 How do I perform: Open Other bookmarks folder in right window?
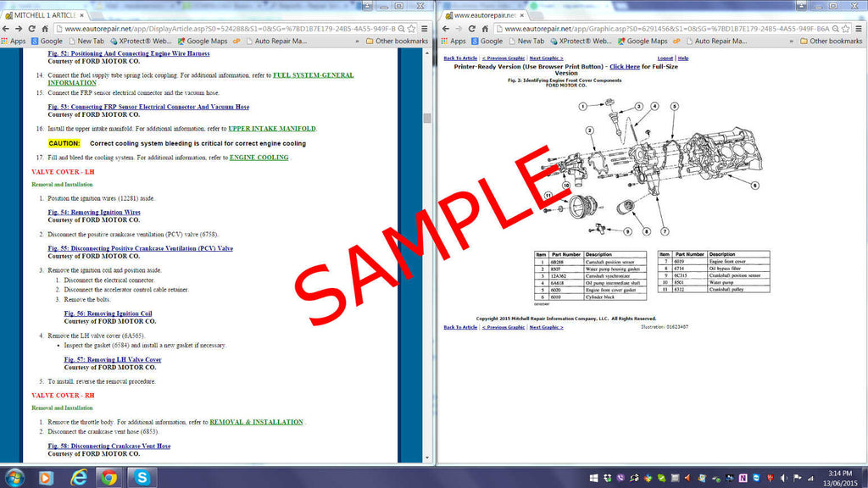(829, 41)
